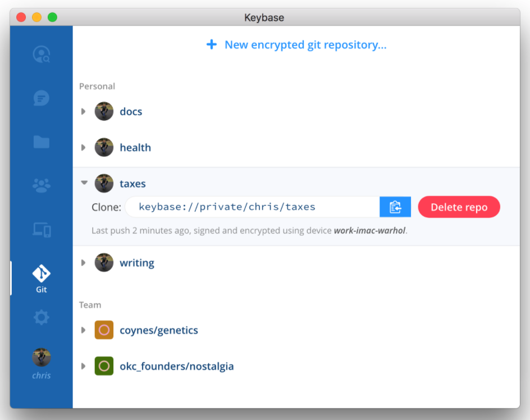Collapse the taxes repository row
The image size is (530, 420).
click(84, 182)
